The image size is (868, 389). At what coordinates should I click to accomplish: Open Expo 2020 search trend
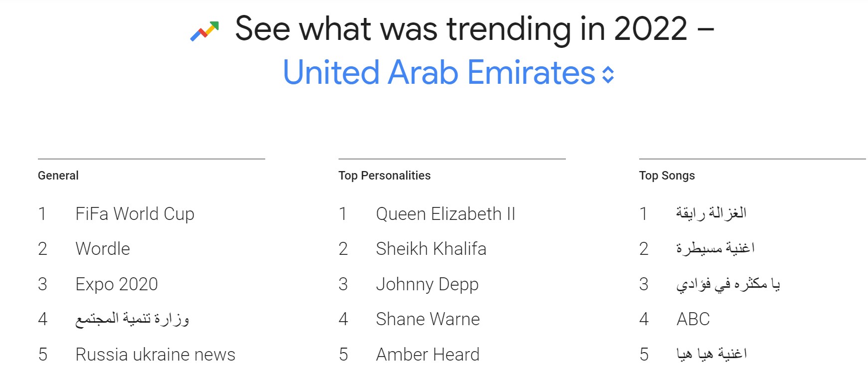click(x=117, y=284)
